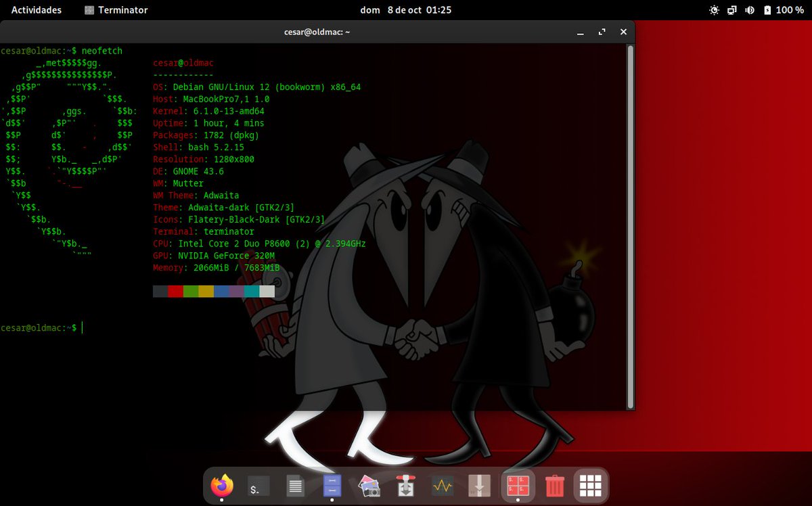Click the terminal vertical scrollbar
Screen dimensions: 812x506
[631, 227]
